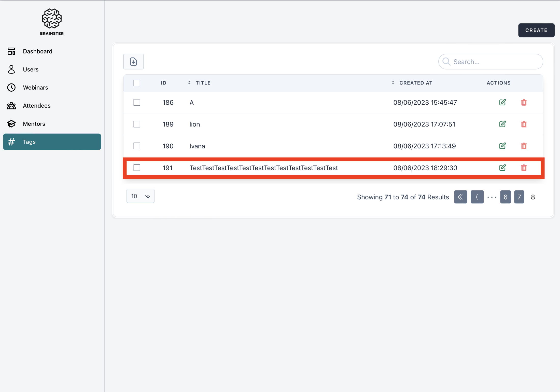
Task: Go to first page double arrow
Action: click(x=460, y=197)
